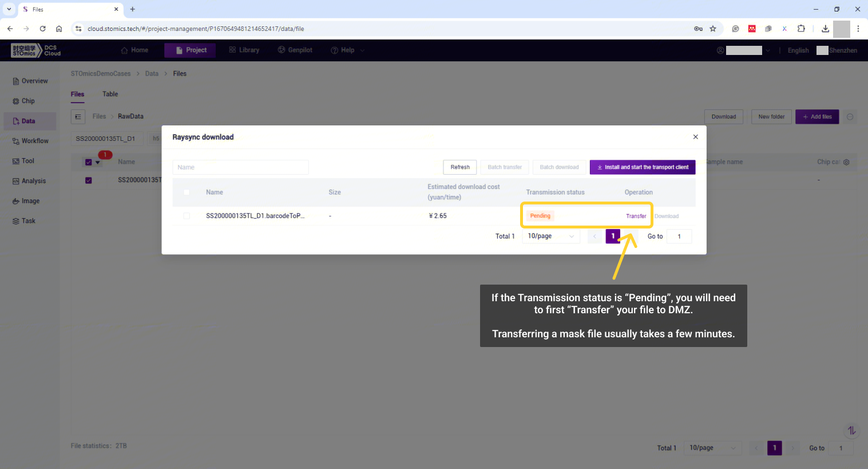Click the Overview sidebar icon
Screen dimensions: 868x469
click(x=16, y=81)
